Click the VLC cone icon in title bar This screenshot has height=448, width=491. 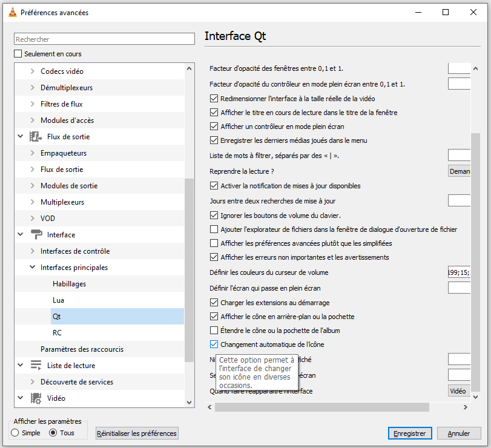click(12, 12)
